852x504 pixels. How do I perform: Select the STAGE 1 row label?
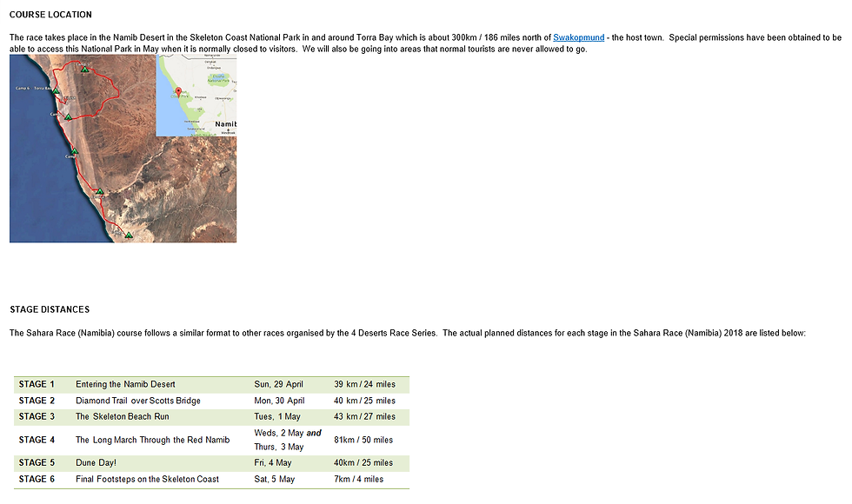37,384
